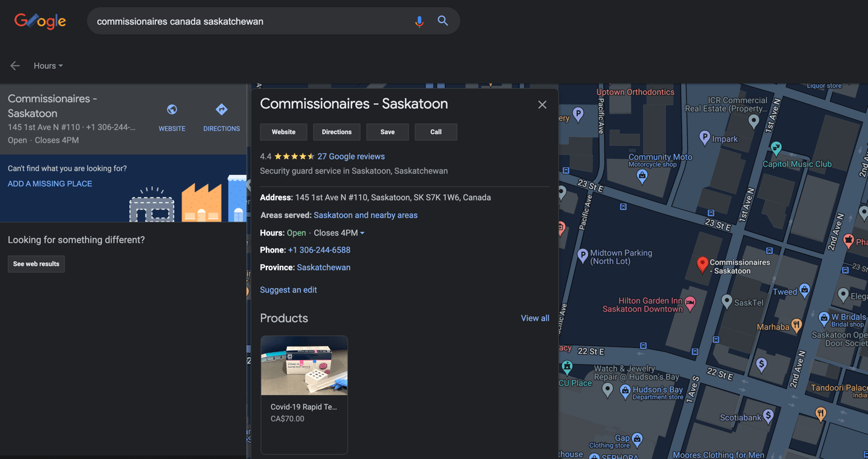
Task: Close the Commissionaires info panel
Action: [x=542, y=105]
